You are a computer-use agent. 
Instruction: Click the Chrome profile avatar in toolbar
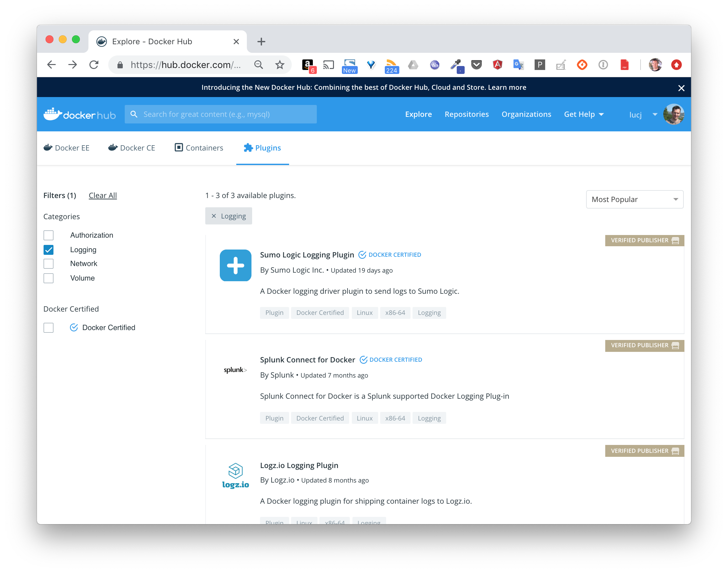tap(655, 65)
